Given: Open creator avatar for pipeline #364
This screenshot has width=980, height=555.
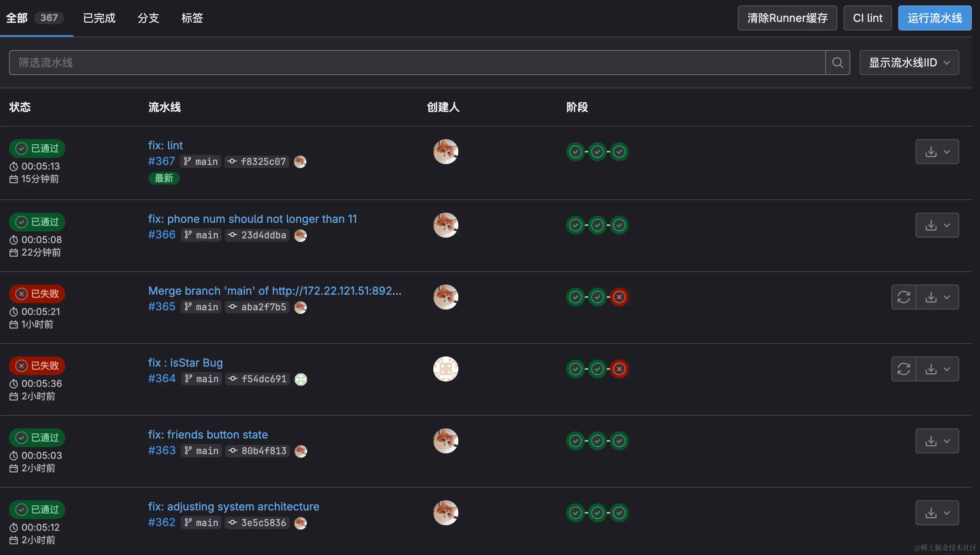Looking at the screenshot, I should (x=445, y=369).
